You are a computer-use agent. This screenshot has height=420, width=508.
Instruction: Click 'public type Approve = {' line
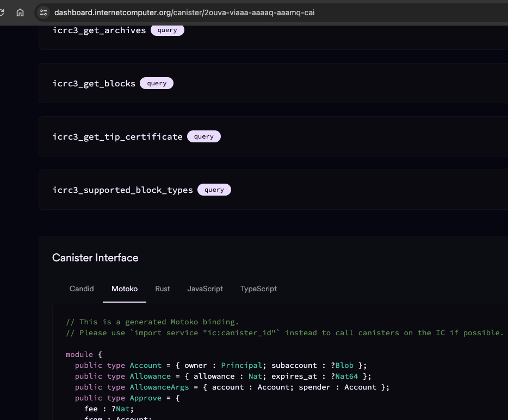click(x=127, y=398)
